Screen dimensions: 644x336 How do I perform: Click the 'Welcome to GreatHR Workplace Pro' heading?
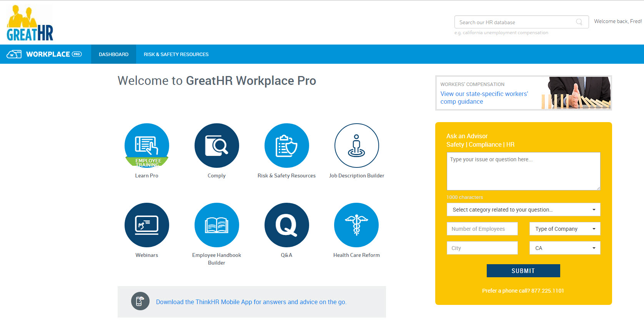pyautogui.click(x=217, y=81)
